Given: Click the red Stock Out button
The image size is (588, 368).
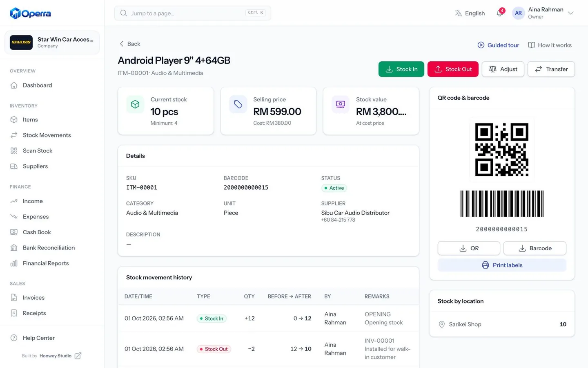Looking at the screenshot, I should (x=453, y=69).
